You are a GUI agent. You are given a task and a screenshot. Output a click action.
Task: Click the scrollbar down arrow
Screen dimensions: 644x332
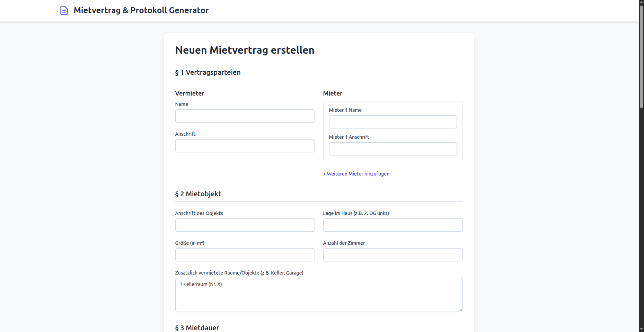[x=641, y=329]
